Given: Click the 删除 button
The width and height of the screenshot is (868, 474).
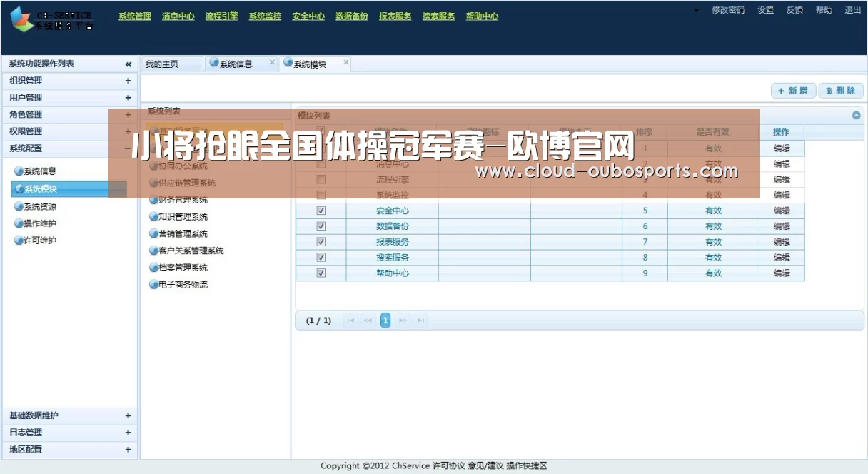Looking at the screenshot, I should 841,91.
